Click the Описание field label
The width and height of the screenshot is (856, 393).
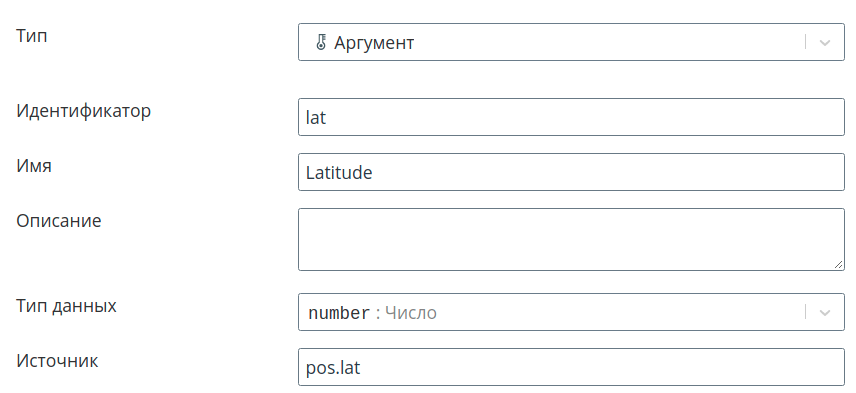(58, 221)
